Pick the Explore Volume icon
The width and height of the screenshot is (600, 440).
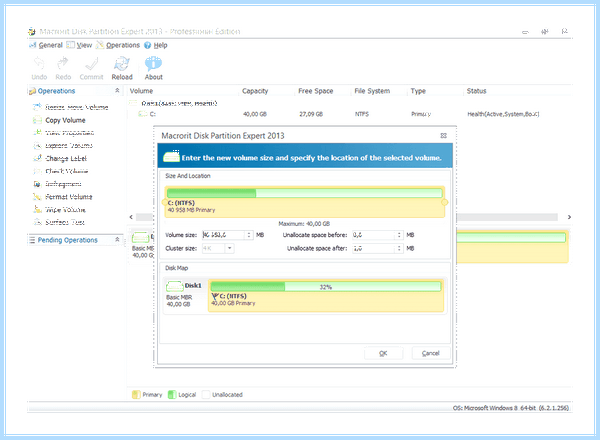click(37, 145)
